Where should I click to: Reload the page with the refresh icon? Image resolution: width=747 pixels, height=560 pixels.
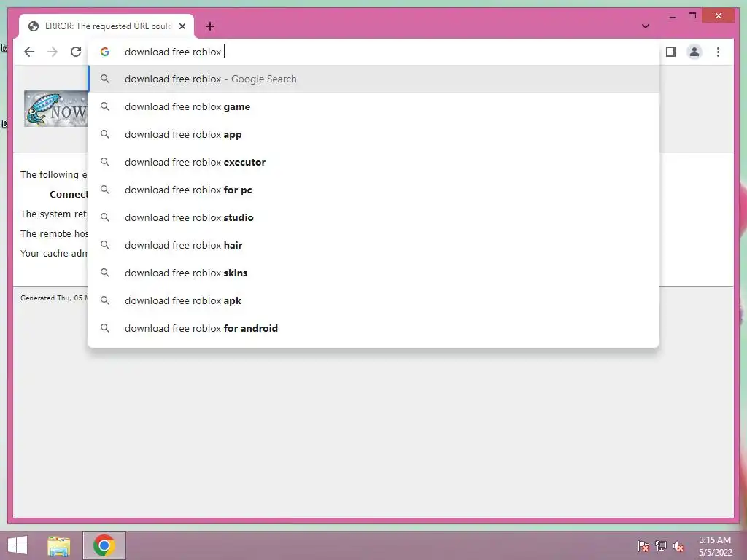76,52
